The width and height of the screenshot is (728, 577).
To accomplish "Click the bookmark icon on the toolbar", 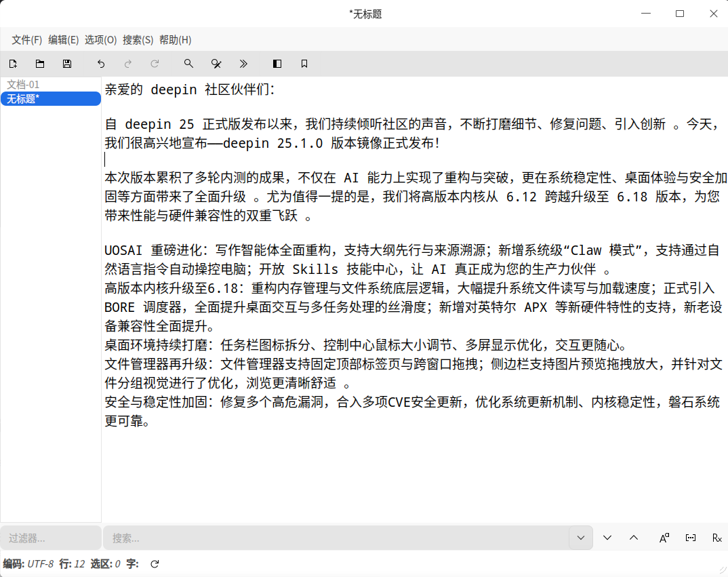I will (x=304, y=64).
